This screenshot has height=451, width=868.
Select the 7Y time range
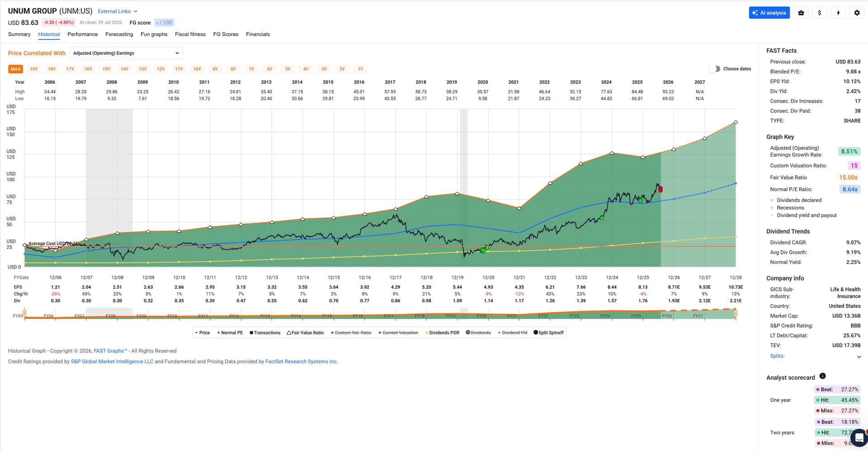tap(251, 69)
